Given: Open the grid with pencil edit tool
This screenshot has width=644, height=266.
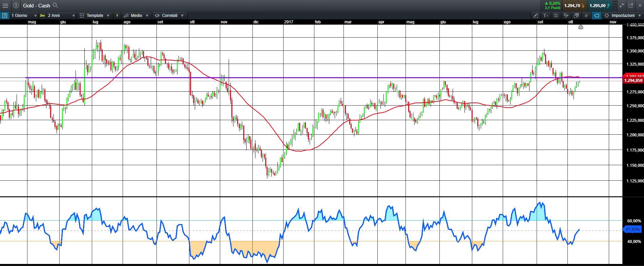Looking at the screenshot, I should point(566,16).
